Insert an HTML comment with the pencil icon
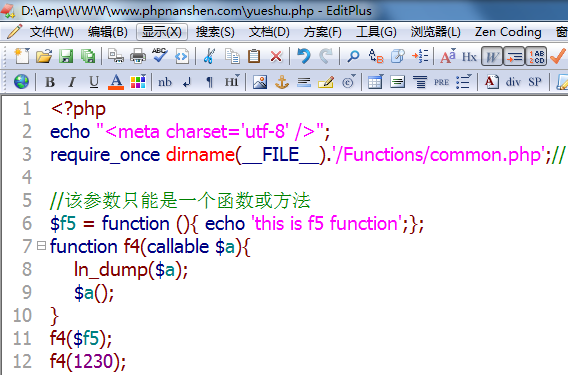Image resolution: width=568 pixels, height=375 pixels. 326,82
